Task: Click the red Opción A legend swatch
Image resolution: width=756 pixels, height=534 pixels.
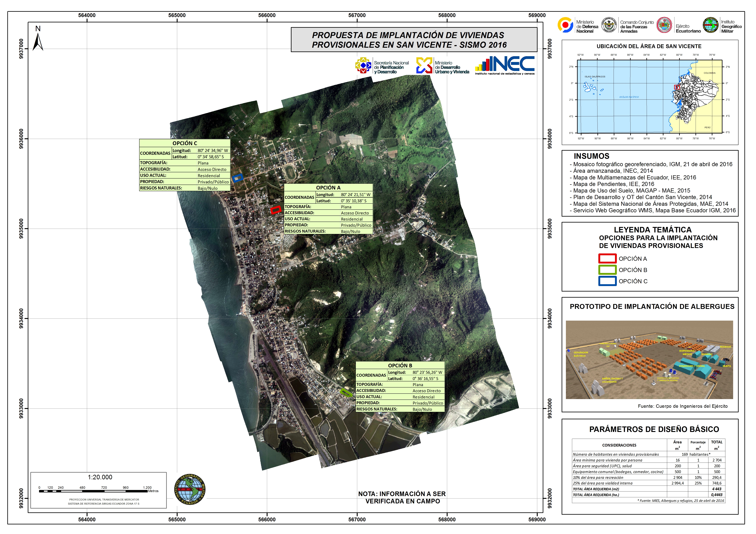Action: (x=607, y=259)
